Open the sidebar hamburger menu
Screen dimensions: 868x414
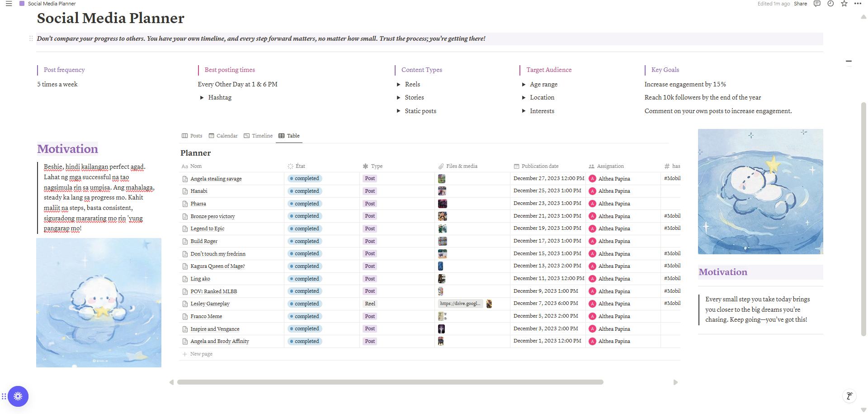[x=9, y=4]
